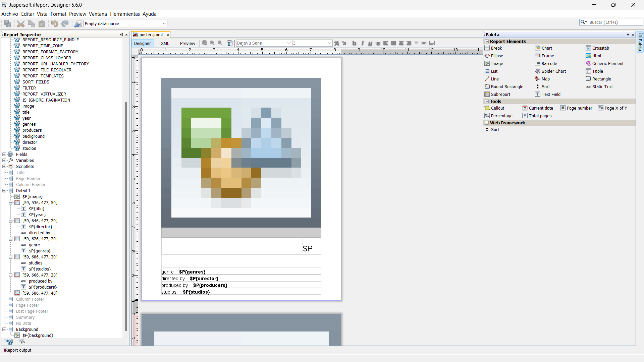Click the Paste clipboard icon
644x362 pixels.
pos(42,23)
